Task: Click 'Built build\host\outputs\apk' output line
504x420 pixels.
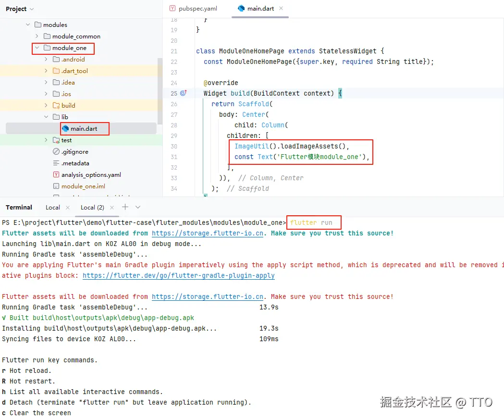Action: click(98, 318)
